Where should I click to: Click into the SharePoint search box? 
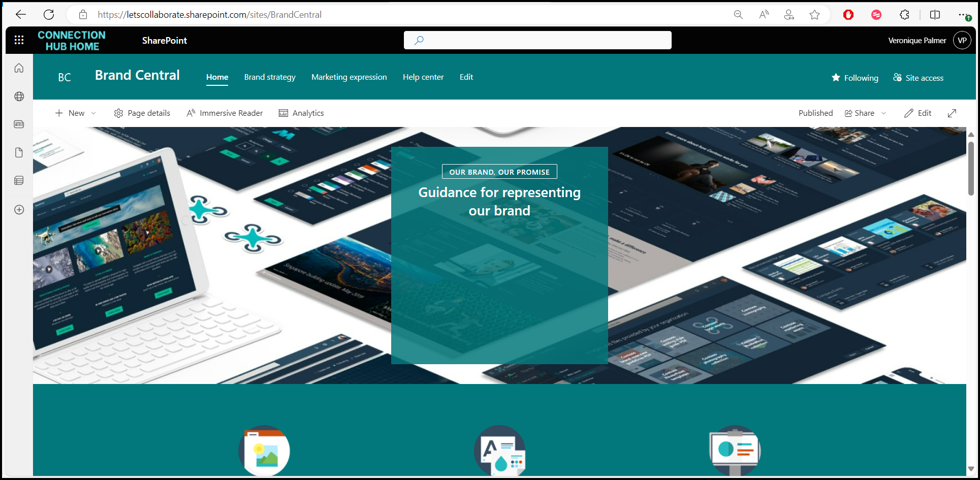538,40
